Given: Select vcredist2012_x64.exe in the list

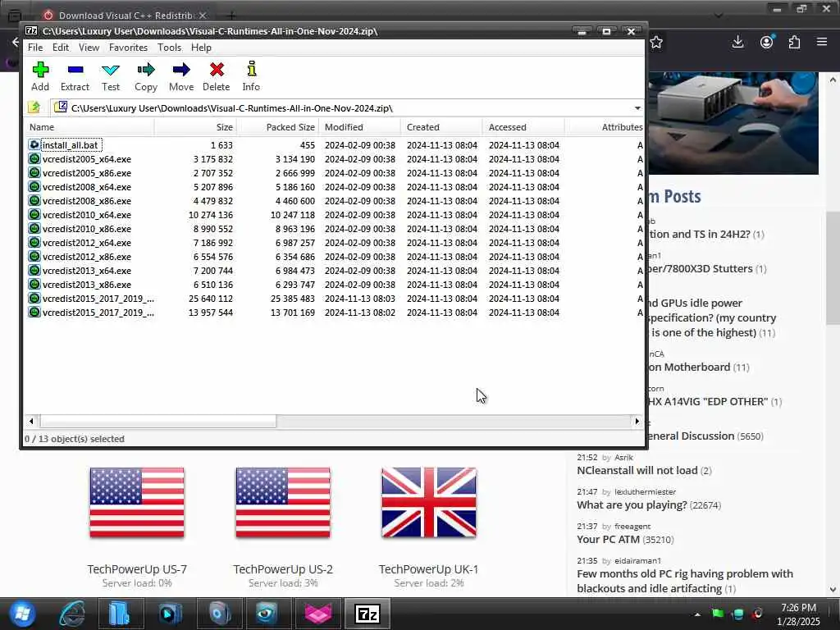Looking at the screenshot, I should point(87,243).
